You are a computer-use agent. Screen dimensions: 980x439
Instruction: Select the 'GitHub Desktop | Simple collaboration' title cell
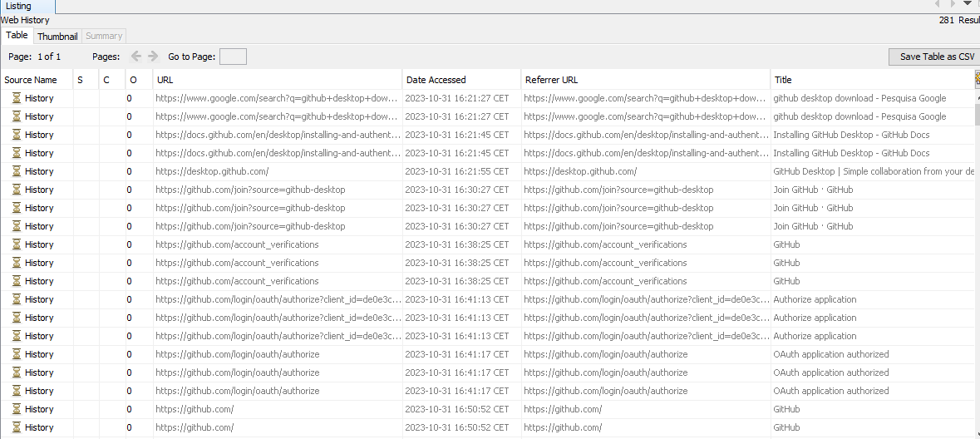(873, 171)
